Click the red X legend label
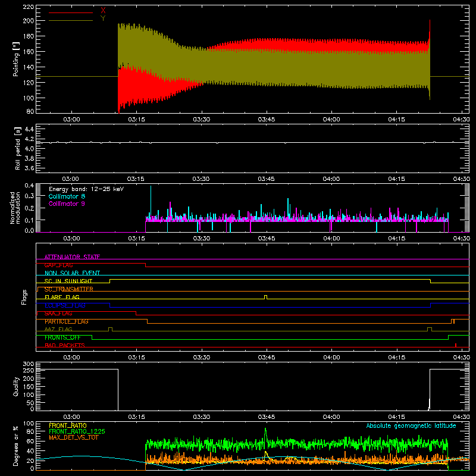The height and width of the screenshot is (476, 476). 103,11
